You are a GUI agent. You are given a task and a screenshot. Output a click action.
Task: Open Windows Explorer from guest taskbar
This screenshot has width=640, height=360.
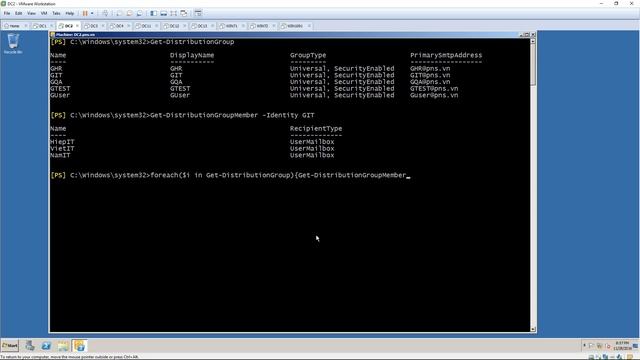click(63, 346)
